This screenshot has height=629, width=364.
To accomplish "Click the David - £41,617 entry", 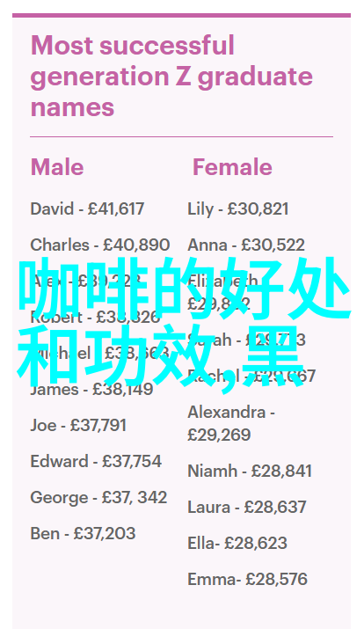I will tap(87, 209).
